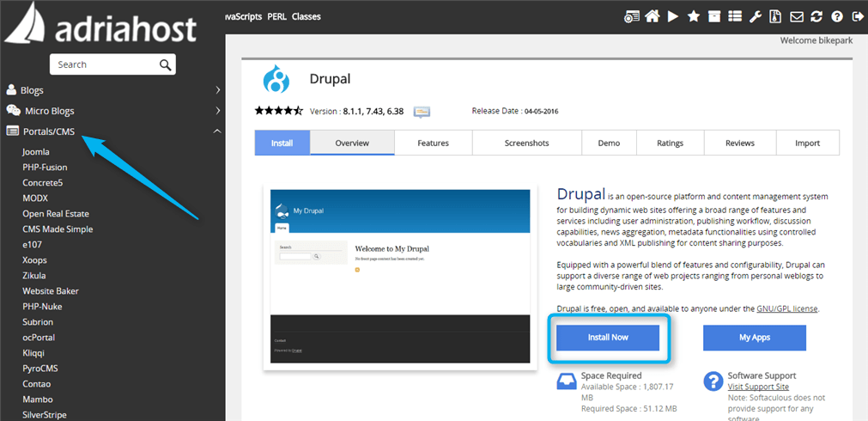Go to Softaculous home via house icon
The width and height of the screenshot is (868, 421).
653,16
